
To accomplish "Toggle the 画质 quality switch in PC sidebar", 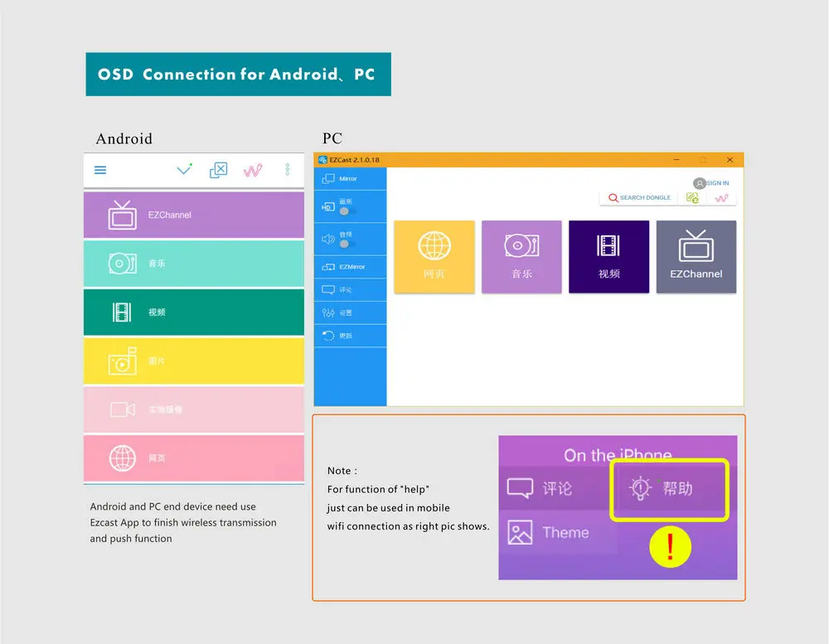I will tap(347, 211).
